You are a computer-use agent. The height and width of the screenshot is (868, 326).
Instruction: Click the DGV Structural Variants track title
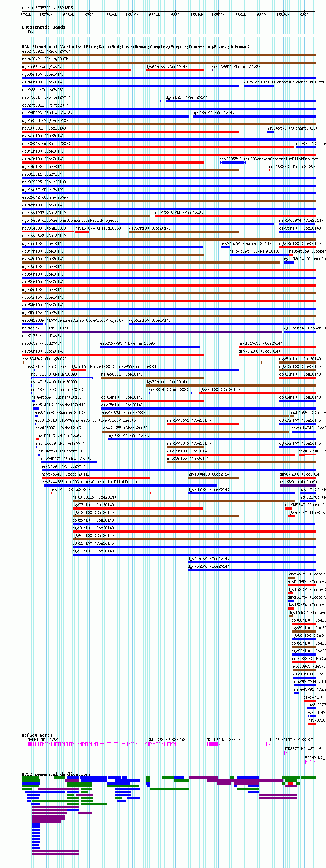coord(136,47)
